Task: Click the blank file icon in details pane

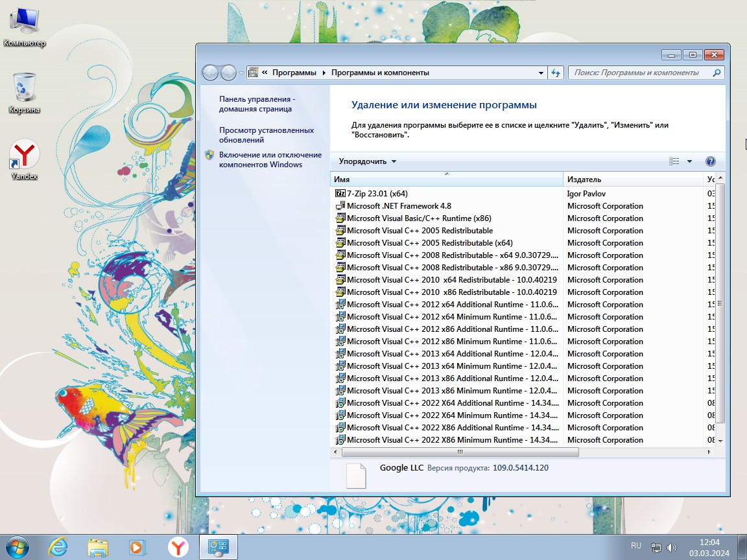Action: coord(356,475)
